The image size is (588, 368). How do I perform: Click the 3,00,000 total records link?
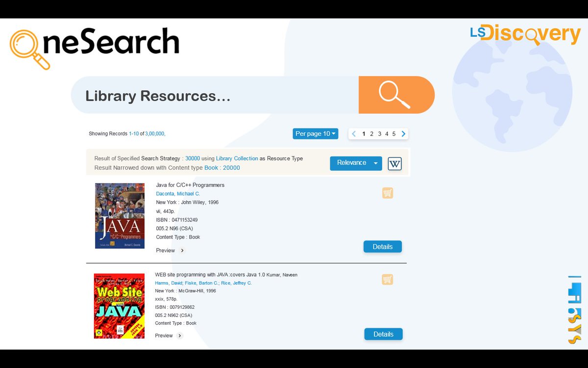point(155,133)
